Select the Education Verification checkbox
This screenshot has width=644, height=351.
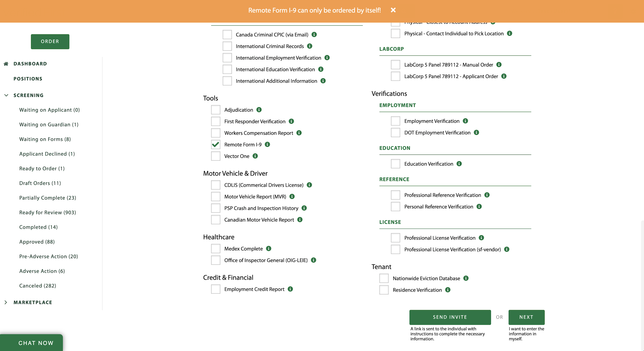pos(396,164)
